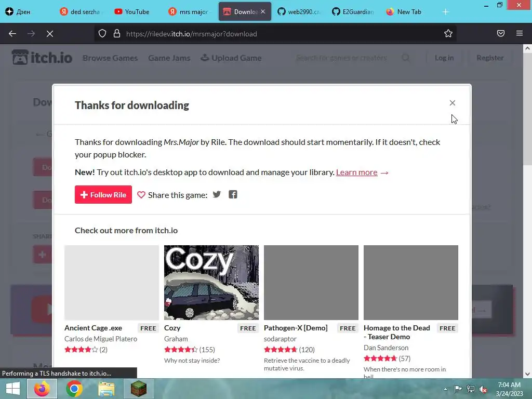Stop loading the page
This screenshot has width=532, height=399.
[50, 34]
